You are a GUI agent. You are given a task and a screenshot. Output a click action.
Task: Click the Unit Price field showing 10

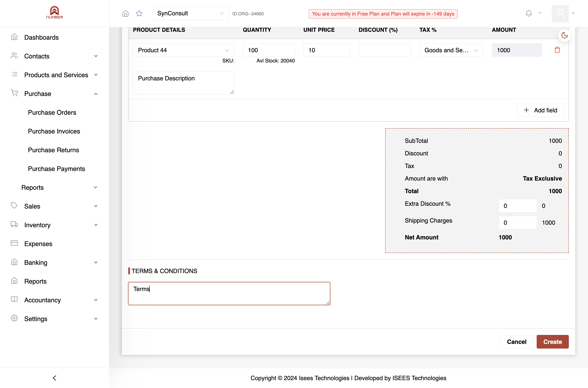point(326,50)
